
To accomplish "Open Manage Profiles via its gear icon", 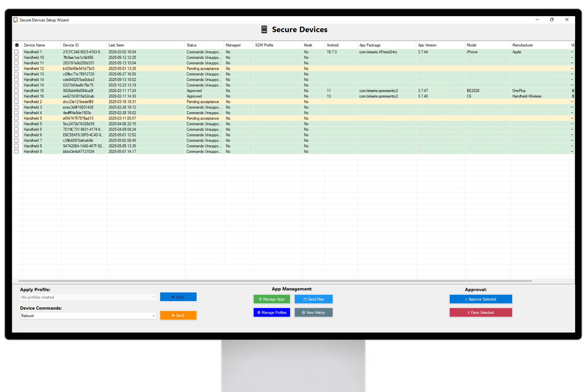I will 259,313.
